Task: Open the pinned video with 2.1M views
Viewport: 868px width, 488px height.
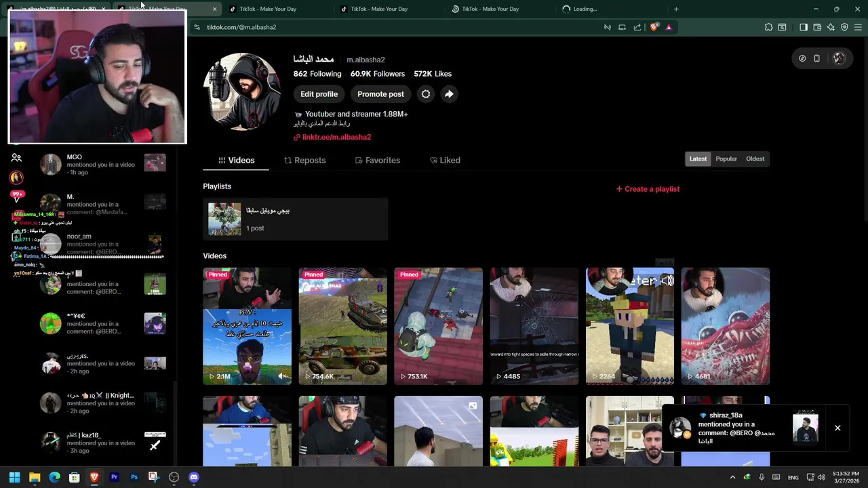Action: pyautogui.click(x=247, y=326)
